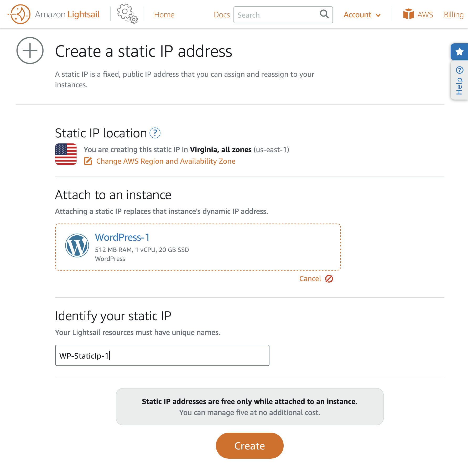This screenshot has height=476, width=468.
Task: Click the US flag icon
Action: 66,154
